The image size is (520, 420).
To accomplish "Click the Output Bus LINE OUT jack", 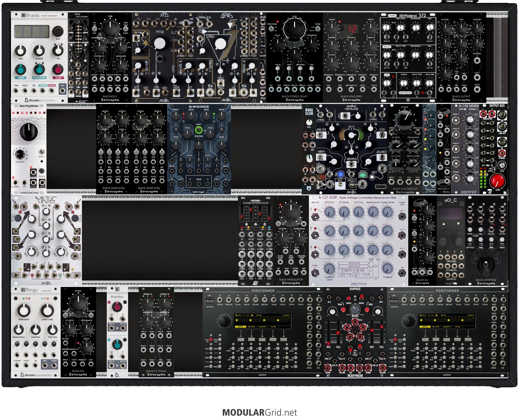I will click(x=502, y=127).
